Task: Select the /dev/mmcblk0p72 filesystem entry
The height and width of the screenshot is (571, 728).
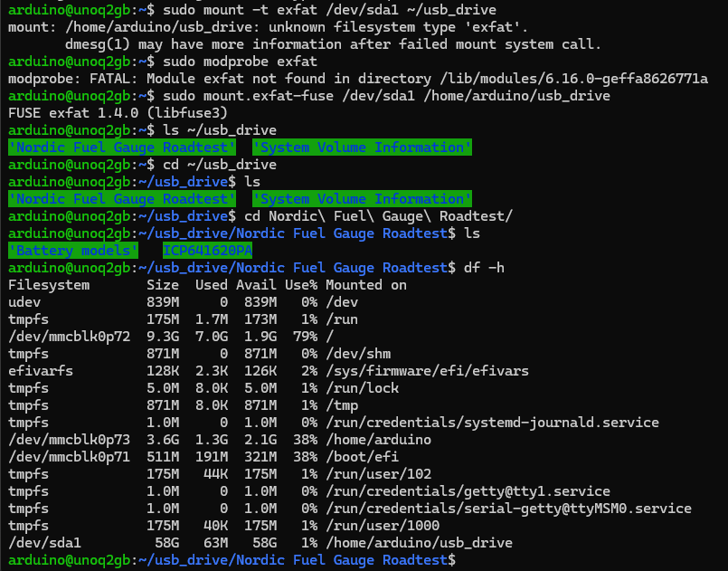Action: (x=69, y=337)
